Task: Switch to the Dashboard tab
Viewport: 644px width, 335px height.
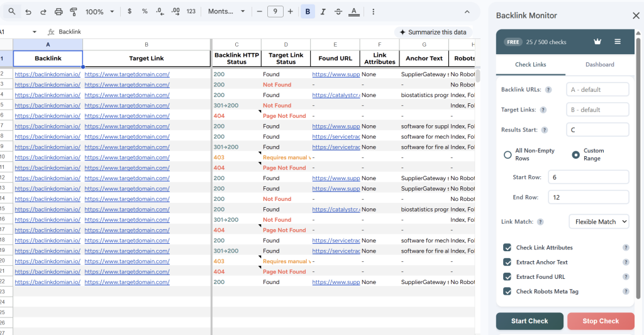Action: coord(599,64)
